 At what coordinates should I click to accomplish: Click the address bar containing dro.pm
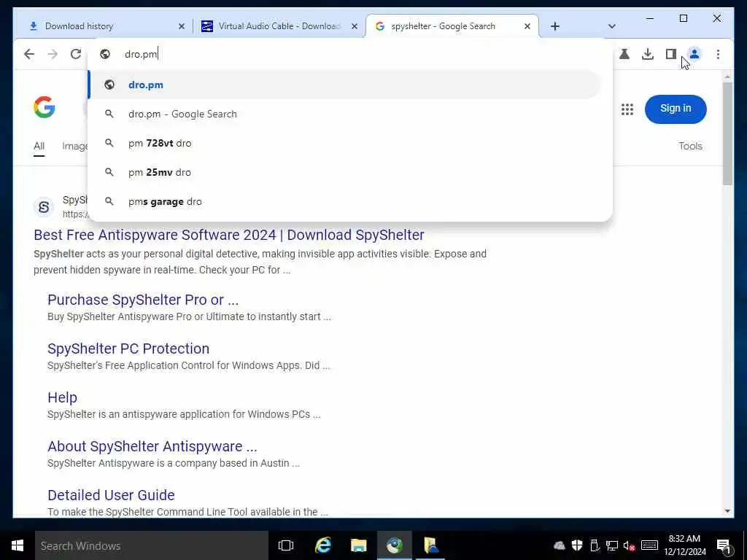[350, 54]
